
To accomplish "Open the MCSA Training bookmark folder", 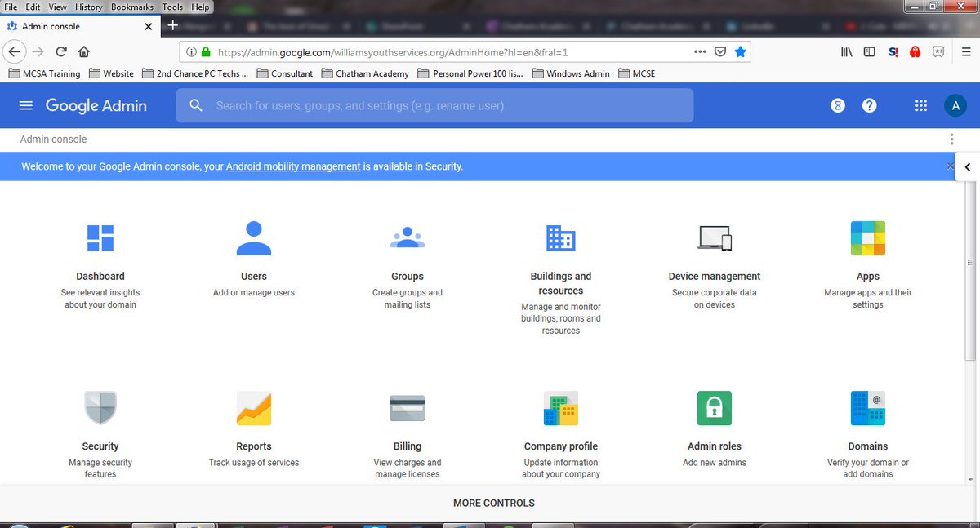I will 44,73.
